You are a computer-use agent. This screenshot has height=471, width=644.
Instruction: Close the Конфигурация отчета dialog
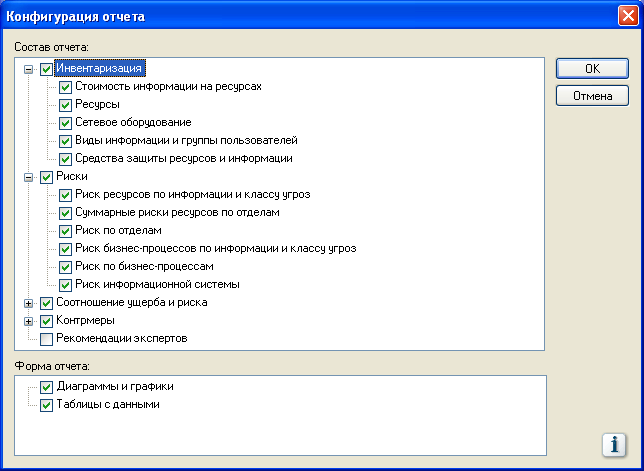[628, 16]
